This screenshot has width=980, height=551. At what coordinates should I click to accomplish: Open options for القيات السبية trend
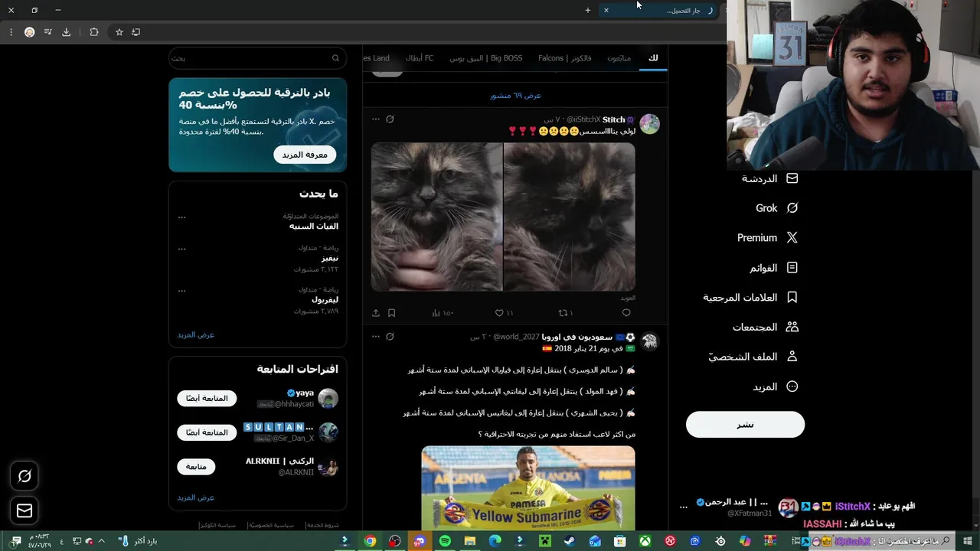[182, 217]
